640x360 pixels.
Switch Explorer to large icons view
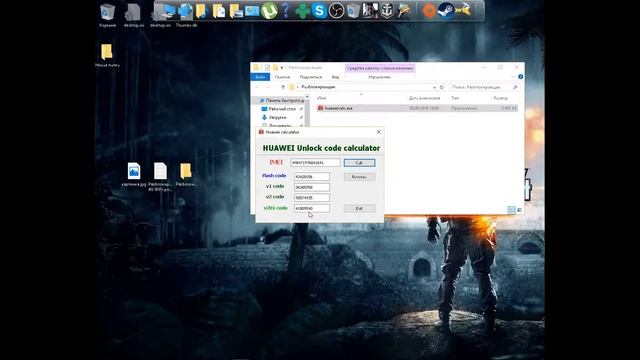point(520,210)
